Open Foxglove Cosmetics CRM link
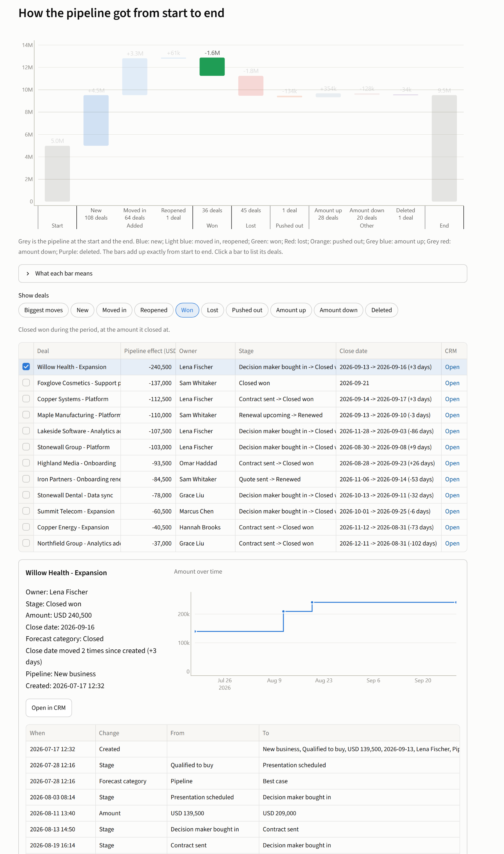 pos(452,383)
